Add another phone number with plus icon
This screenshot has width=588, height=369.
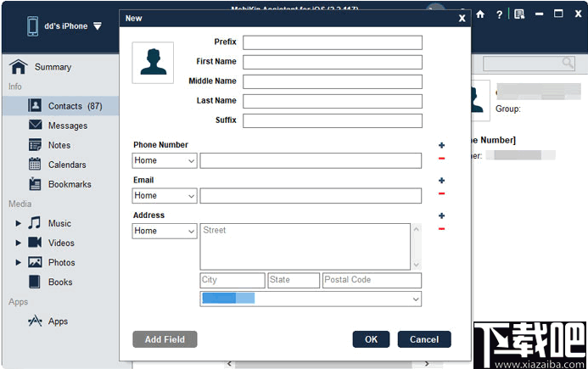pyautogui.click(x=442, y=146)
